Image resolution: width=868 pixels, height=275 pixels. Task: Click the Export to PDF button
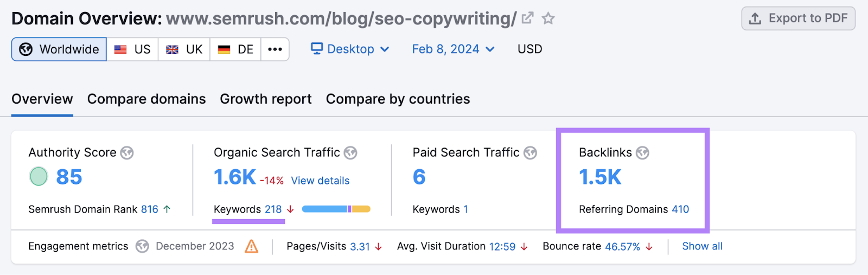[798, 18]
